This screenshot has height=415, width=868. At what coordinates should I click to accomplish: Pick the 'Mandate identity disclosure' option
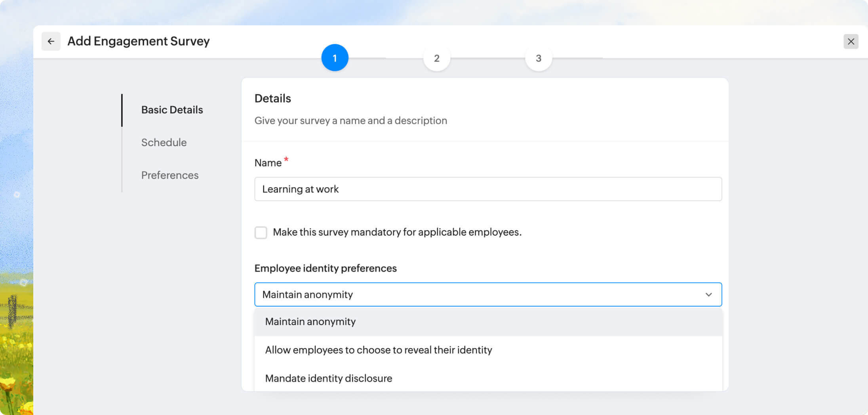pyautogui.click(x=328, y=378)
